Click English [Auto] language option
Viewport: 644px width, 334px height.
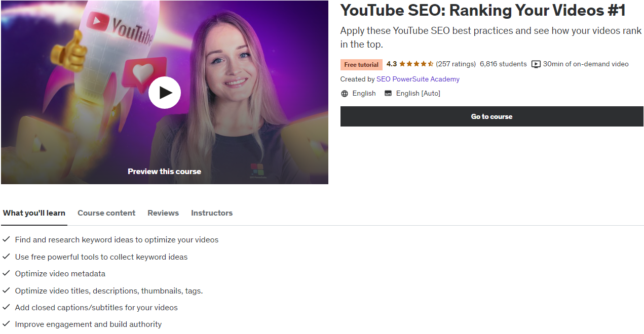418,93
